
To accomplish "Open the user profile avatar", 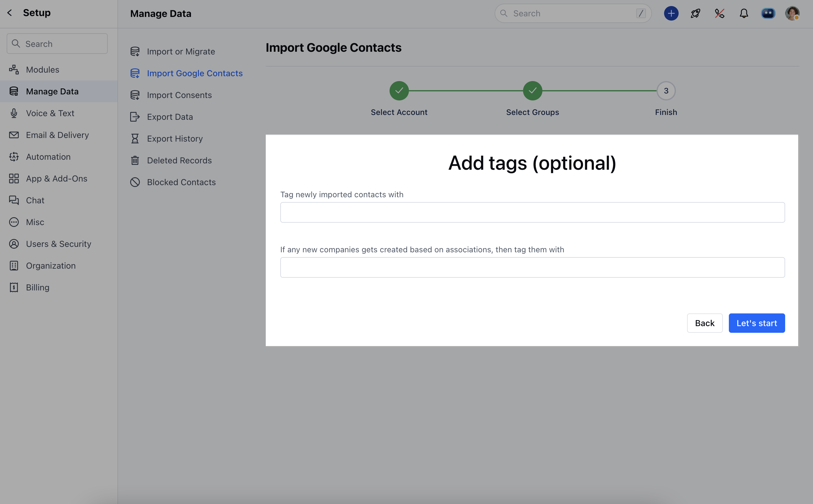I will point(792,14).
